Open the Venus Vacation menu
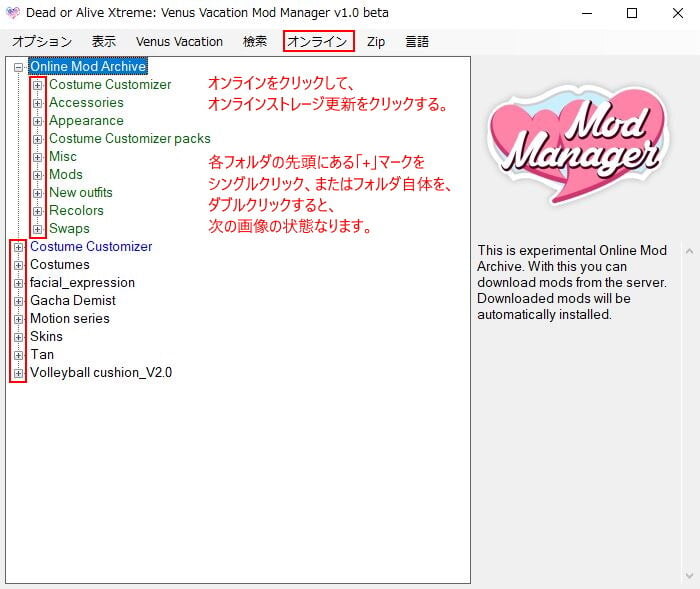 pos(179,42)
